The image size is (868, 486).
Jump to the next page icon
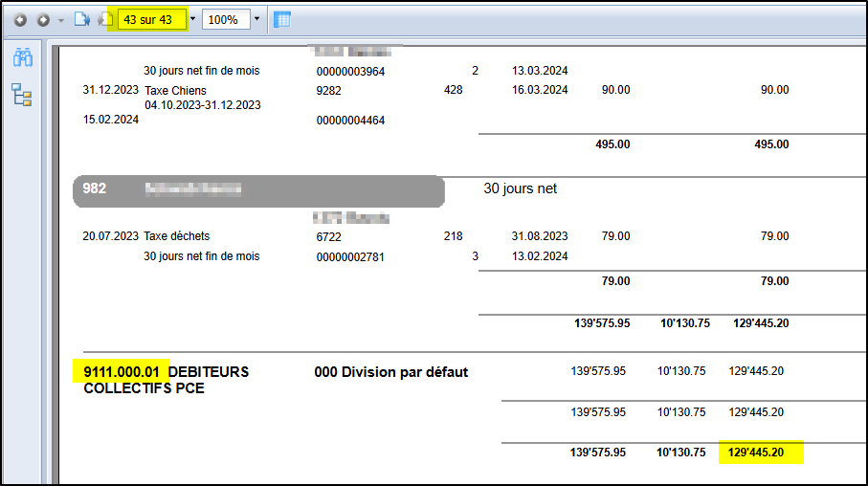coord(82,20)
